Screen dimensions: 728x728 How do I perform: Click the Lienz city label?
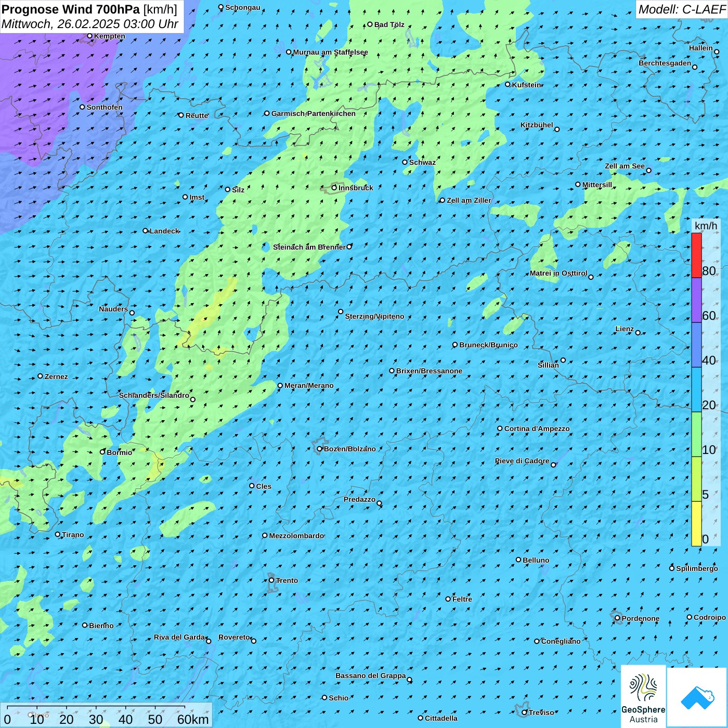625,329
